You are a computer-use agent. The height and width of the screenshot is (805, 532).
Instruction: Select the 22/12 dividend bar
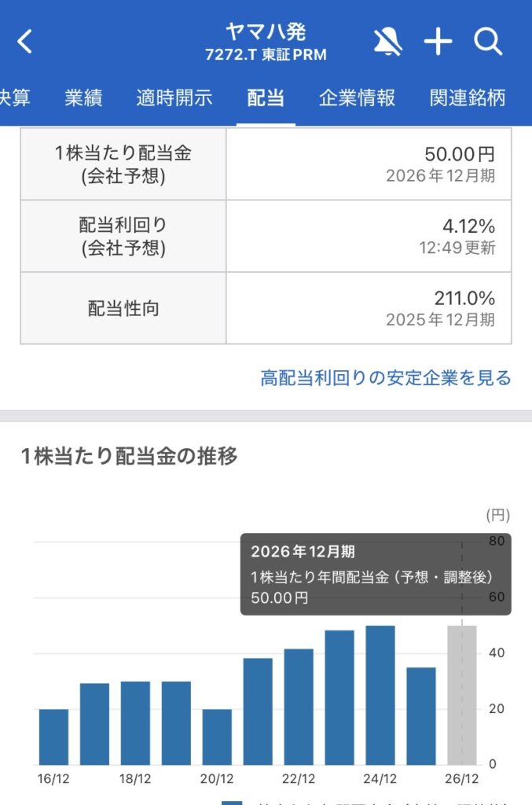tap(299, 707)
